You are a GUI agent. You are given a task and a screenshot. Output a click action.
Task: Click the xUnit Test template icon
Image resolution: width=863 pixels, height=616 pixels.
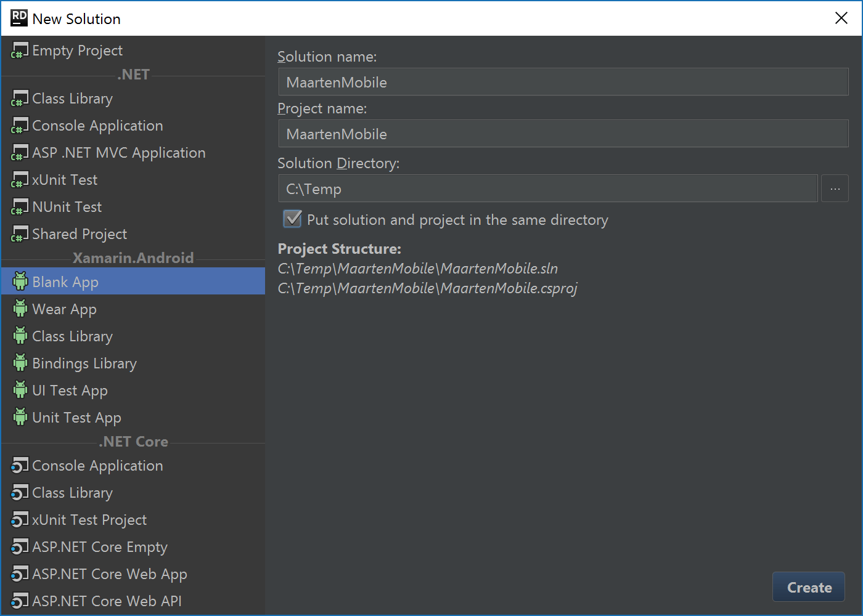tap(20, 180)
